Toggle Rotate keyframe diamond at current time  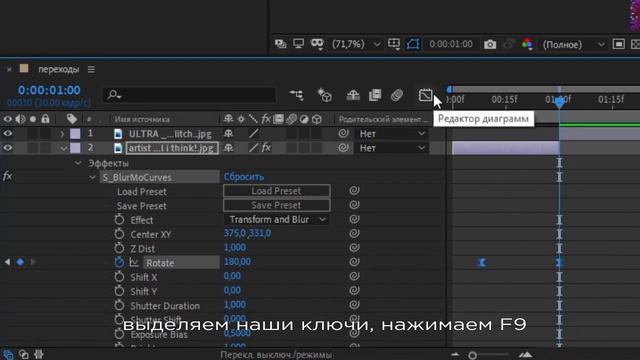point(20,262)
